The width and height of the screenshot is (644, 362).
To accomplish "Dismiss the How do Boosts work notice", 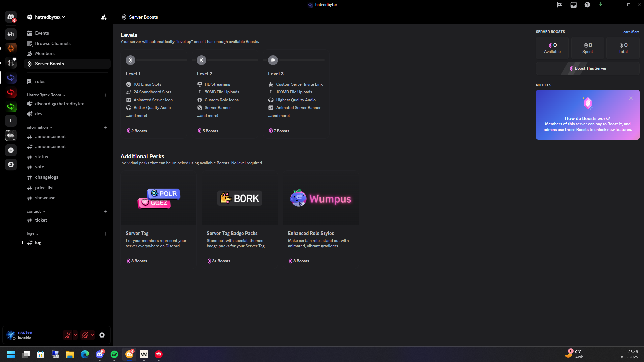I will click(631, 98).
